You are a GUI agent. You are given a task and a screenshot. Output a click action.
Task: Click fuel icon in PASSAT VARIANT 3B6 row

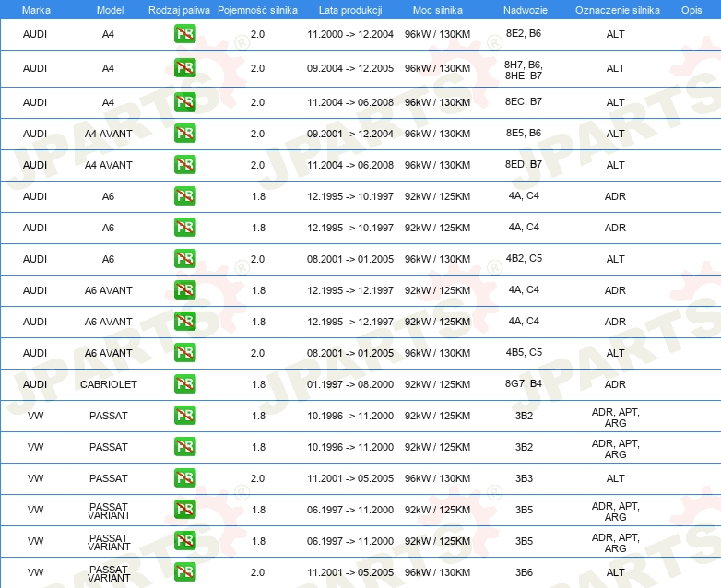click(184, 572)
